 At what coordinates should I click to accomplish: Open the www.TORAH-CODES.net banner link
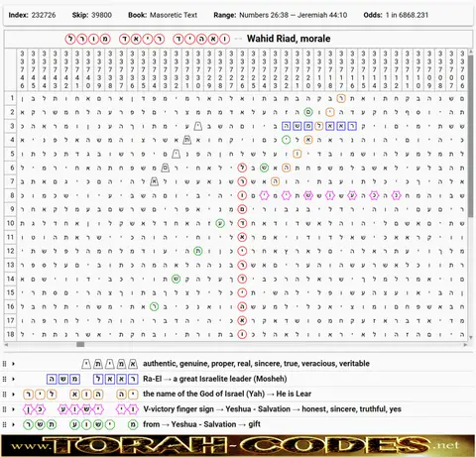pos(238,445)
